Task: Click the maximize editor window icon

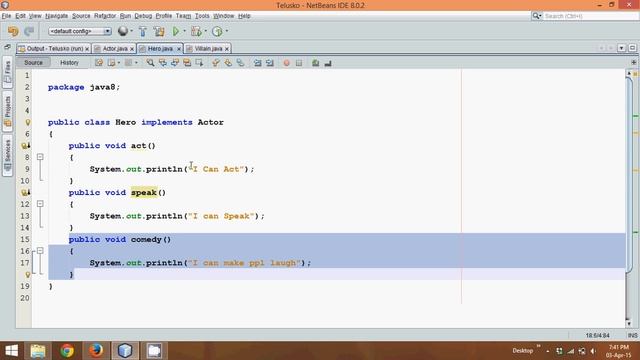Action: tap(632, 48)
